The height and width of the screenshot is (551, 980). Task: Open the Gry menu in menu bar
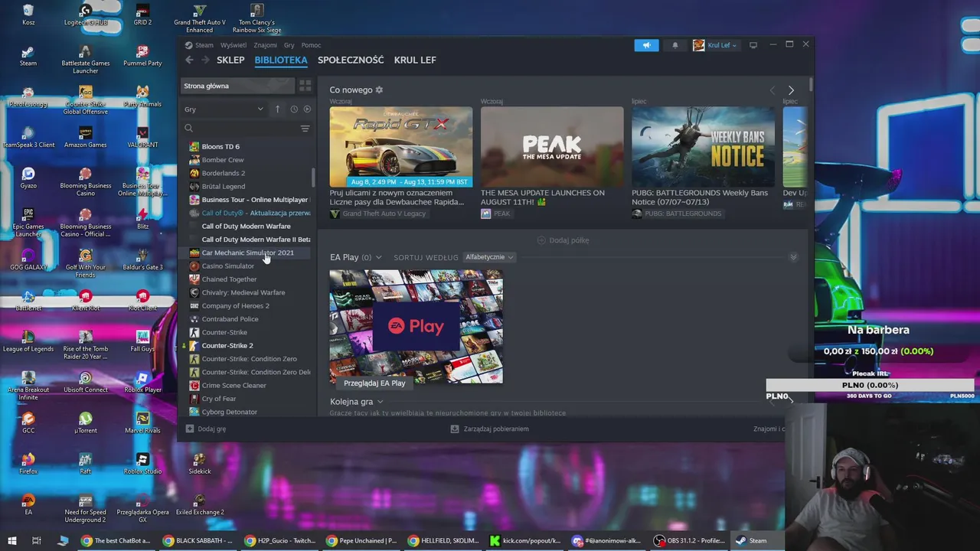[x=289, y=45]
